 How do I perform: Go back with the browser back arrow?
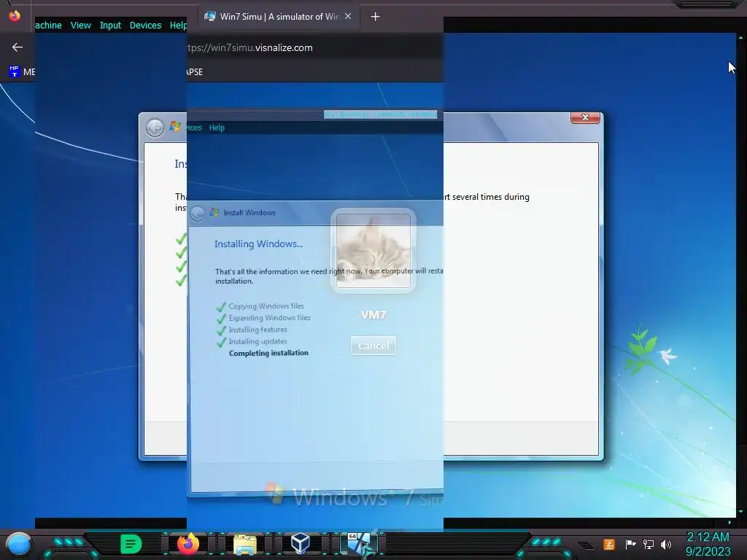tap(18, 47)
